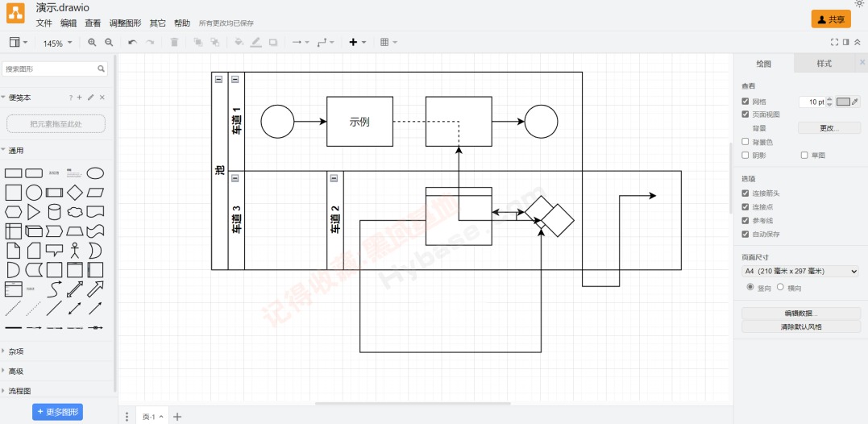Select the cloud shape in General palette
868x424 pixels.
click(75, 212)
